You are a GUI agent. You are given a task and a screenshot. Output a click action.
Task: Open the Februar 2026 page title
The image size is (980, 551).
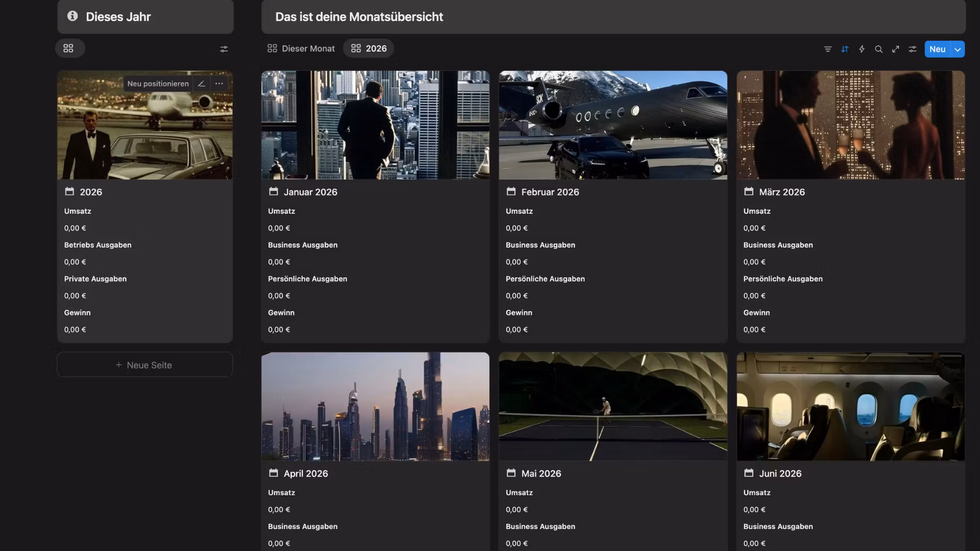pos(550,192)
